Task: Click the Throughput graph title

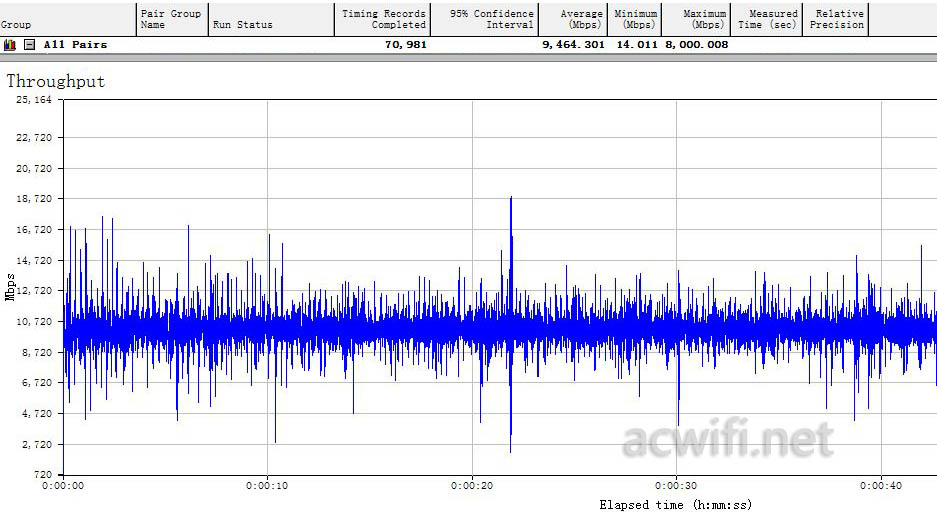Action: coord(56,81)
